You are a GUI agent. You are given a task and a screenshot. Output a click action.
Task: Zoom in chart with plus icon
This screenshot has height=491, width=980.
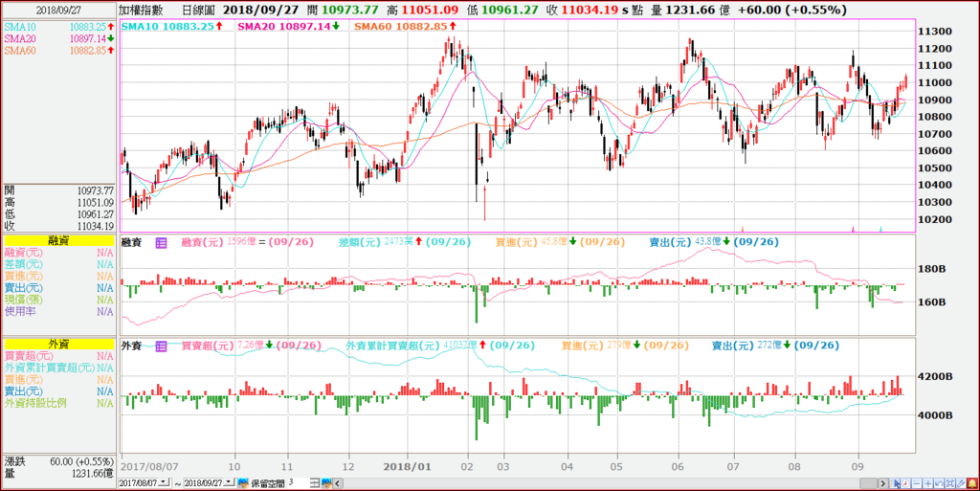click(928, 483)
